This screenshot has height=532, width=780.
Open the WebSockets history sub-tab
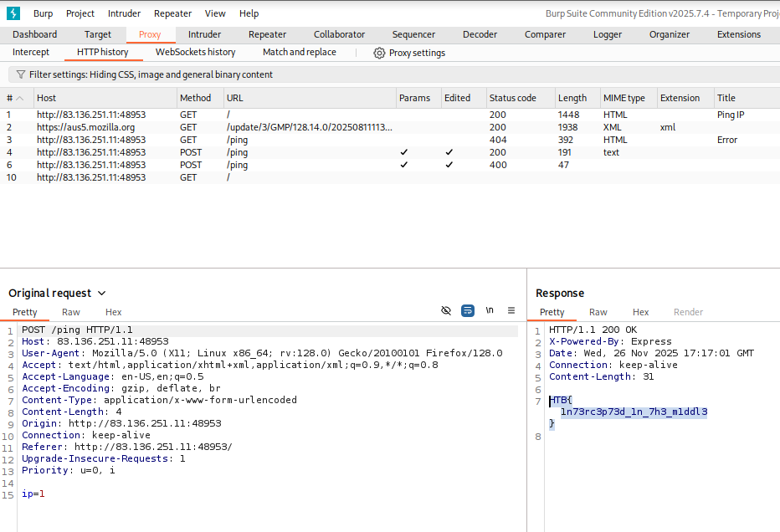[x=195, y=52]
